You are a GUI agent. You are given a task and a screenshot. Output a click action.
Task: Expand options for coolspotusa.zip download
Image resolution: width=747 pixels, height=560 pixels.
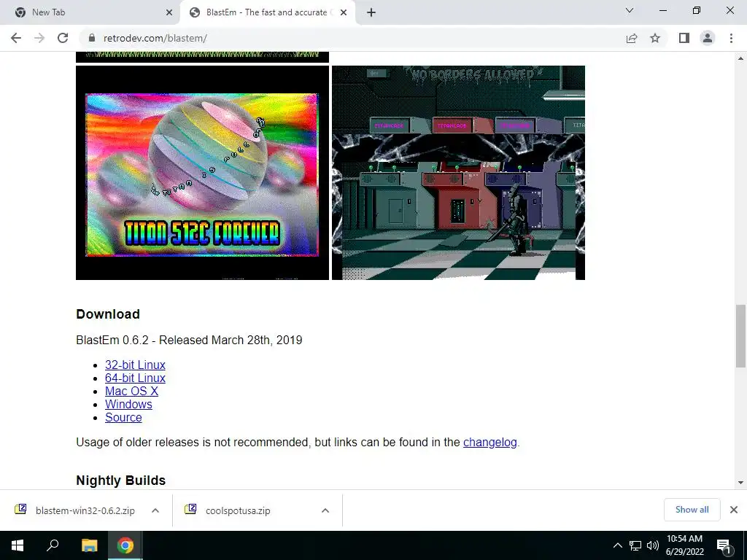(x=325, y=510)
